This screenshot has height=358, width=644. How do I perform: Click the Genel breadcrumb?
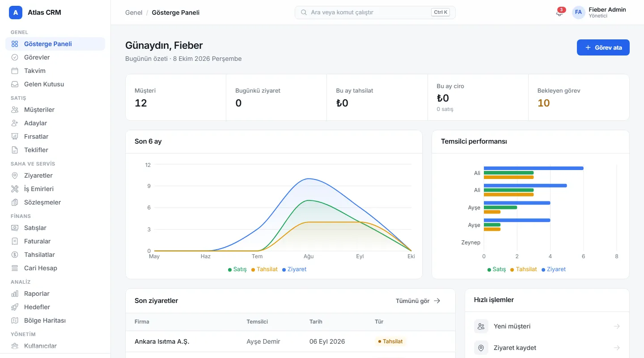pyautogui.click(x=134, y=13)
